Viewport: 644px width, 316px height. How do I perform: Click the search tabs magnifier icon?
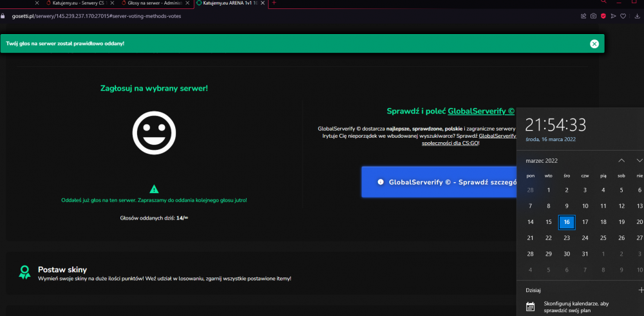coord(603,2)
